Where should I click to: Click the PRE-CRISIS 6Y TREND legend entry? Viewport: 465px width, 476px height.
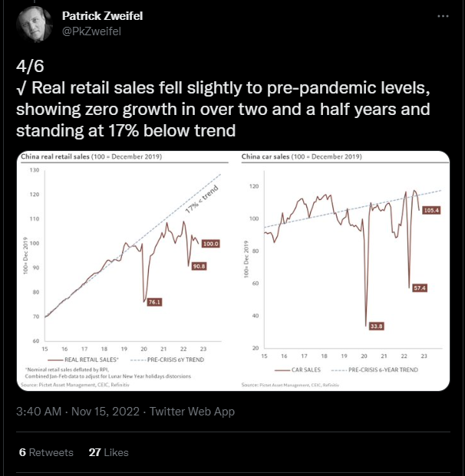tap(167, 359)
